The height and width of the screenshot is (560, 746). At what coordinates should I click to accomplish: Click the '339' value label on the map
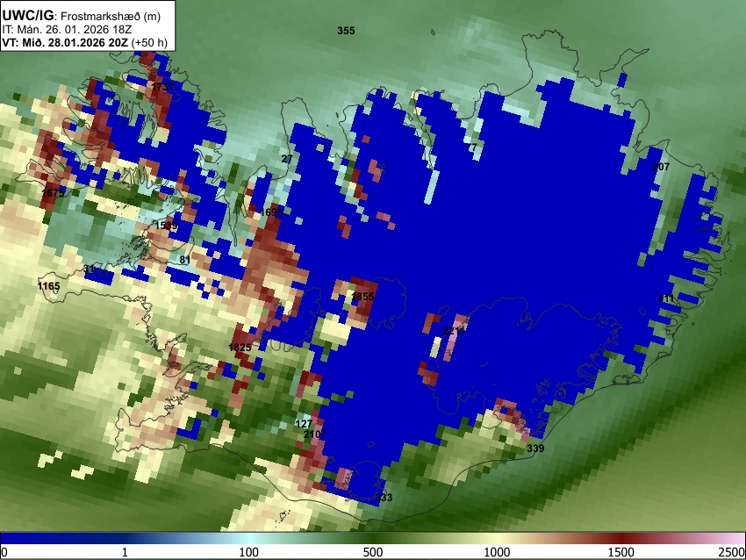coord(535,449)
